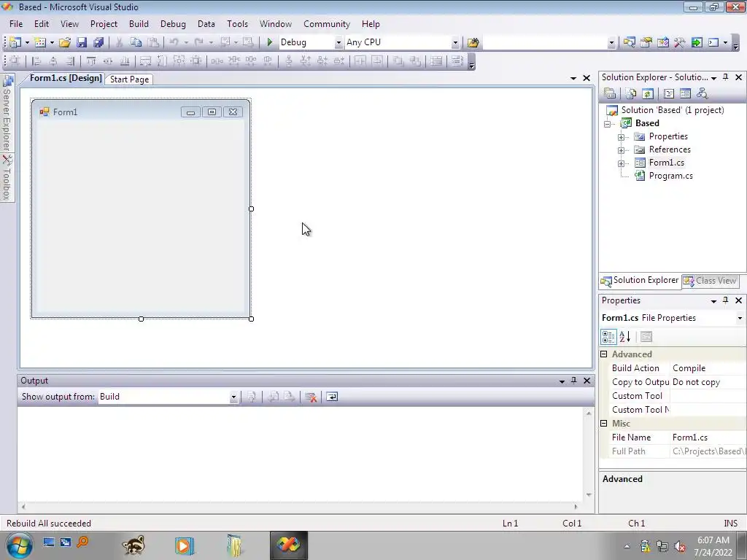
Task: Open the Find combo box dropdown arrow
Action: point(611,42)
